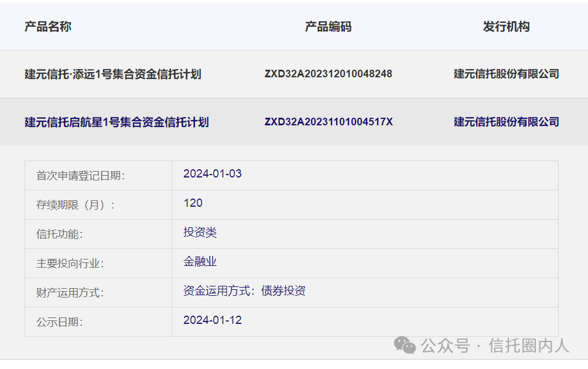Select the date value 2024-01-03
This screenshot has height=369, width=588.
pyautogui.click(x=213, y=173)
